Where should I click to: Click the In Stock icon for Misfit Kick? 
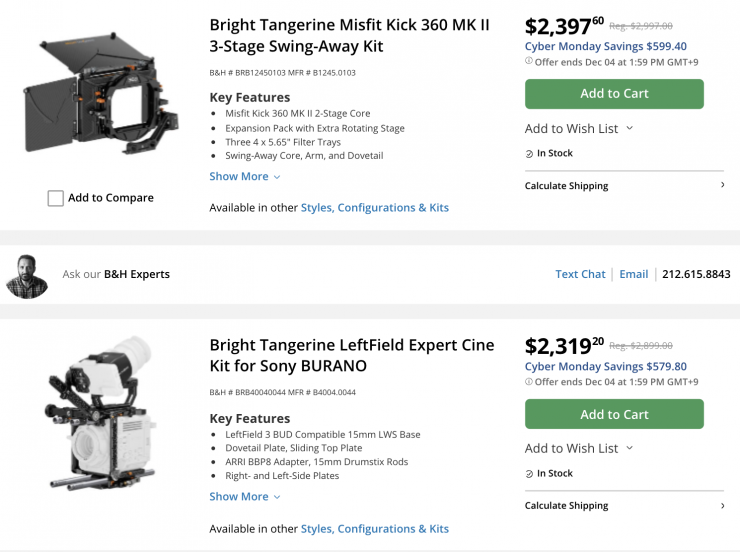point(530,154)
